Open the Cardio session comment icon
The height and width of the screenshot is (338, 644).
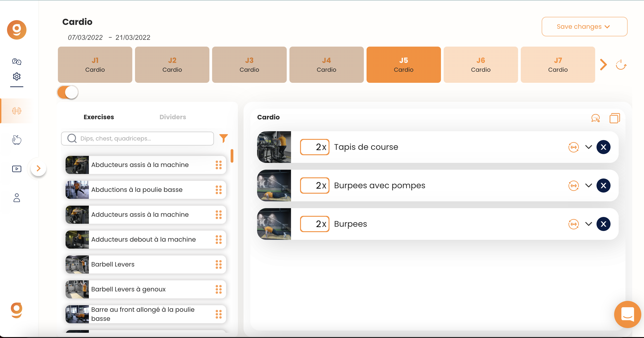coord(596,118)
